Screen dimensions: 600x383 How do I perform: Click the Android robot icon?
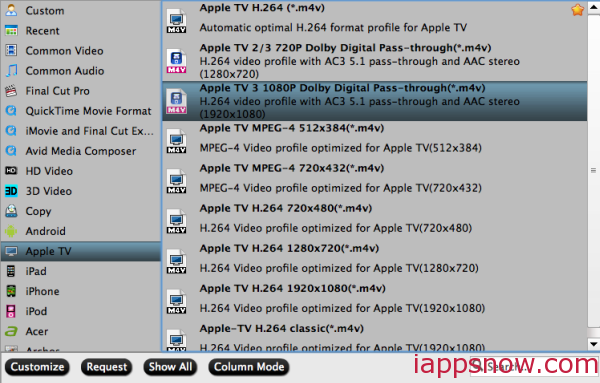click(11, 231)
